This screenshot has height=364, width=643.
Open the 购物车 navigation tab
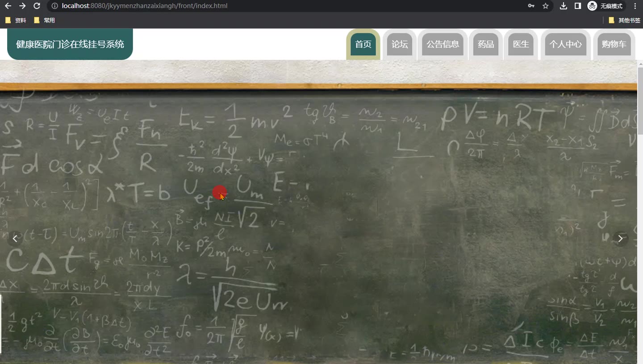pyautogui.click(x=614, y=44)
